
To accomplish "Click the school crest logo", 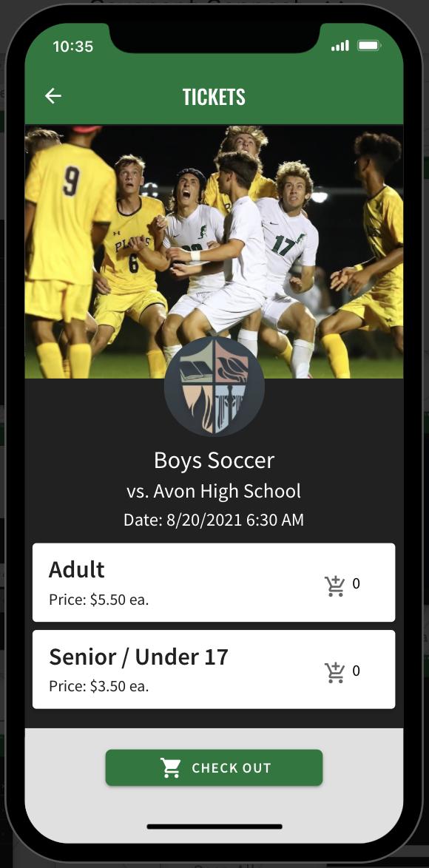I will (214, 387).
